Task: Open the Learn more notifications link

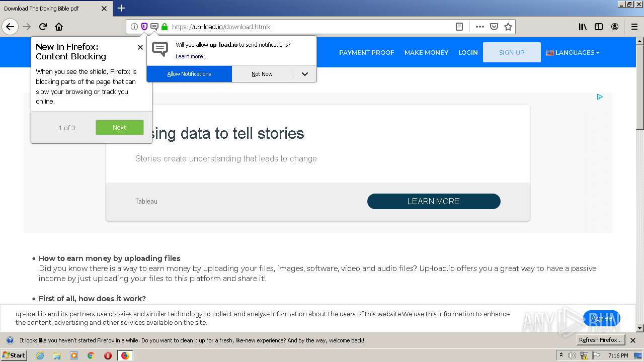Action: pyautogui.click(x=191, y=56)
